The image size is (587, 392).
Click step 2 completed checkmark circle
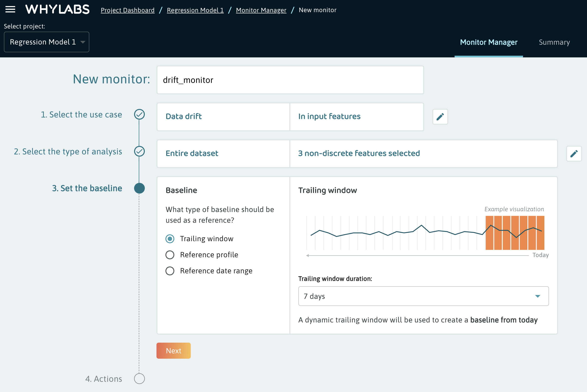click(139, 151)
